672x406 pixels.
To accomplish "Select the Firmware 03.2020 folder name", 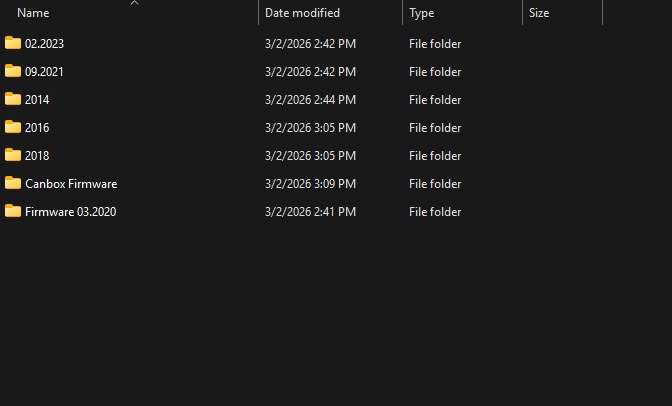I will [70, 212].
